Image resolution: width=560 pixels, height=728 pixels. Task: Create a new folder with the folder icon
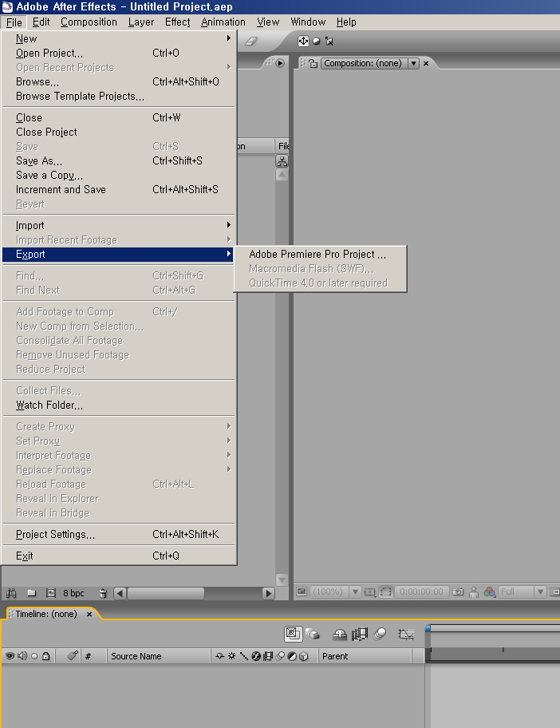click(32, 593)
